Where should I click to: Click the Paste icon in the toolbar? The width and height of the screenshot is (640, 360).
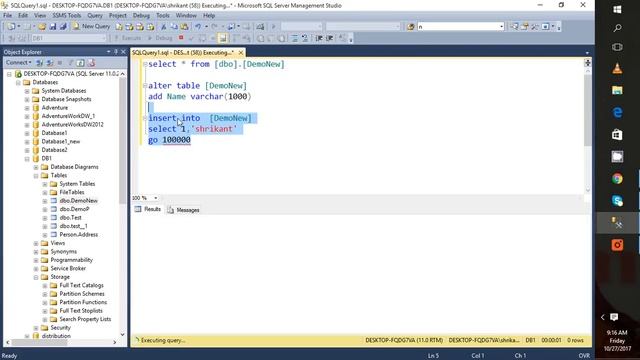pyautogui.click(x=184, y=27)
